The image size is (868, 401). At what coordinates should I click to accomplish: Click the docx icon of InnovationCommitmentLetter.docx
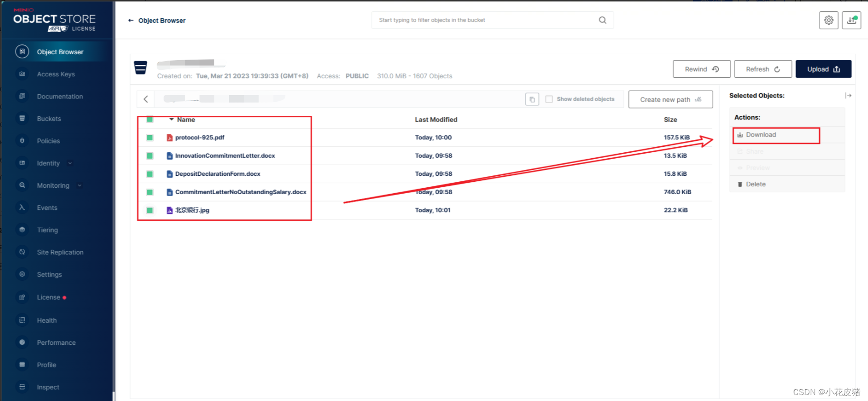click(x=169, y=156)
